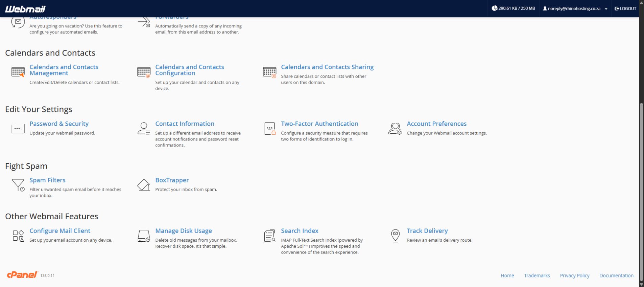Click the Contact Information person icon
This screenshot has height=287, width=644.
144,129
